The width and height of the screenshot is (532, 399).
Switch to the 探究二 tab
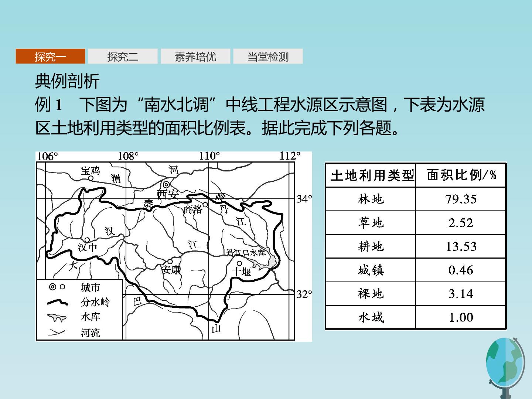123,57
